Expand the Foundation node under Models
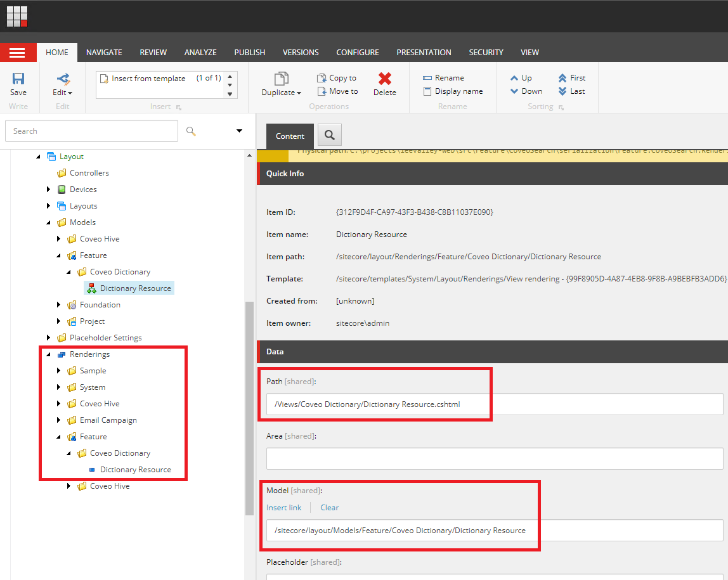 58,305
